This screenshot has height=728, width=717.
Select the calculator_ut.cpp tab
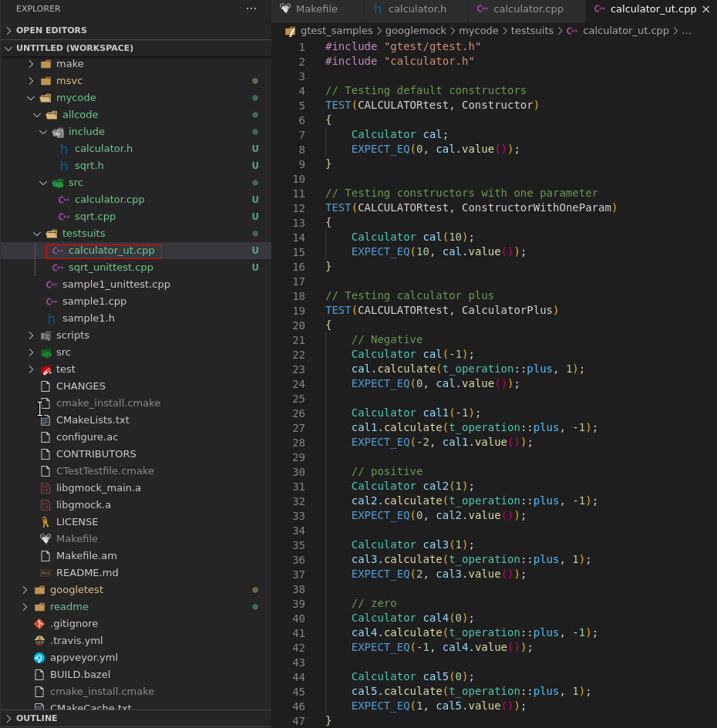[x=653, y=8]
